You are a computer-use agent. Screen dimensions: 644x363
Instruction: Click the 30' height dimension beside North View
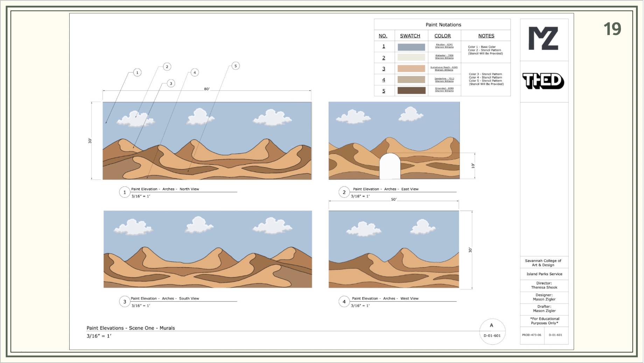pos(90,141)
